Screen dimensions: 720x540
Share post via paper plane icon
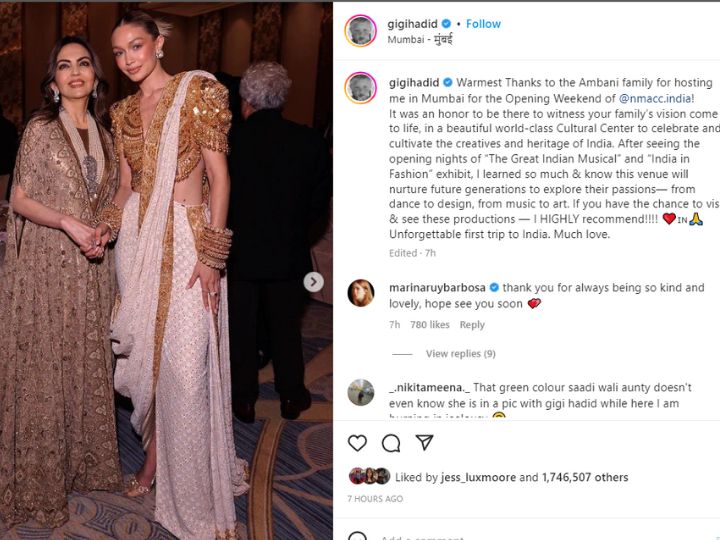pos(424,443)
